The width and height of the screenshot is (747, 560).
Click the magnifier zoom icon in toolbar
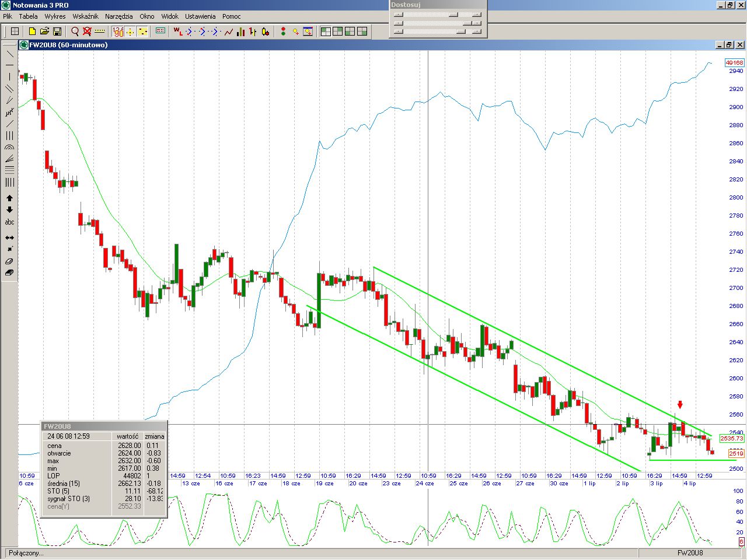[x=75, y=32]
